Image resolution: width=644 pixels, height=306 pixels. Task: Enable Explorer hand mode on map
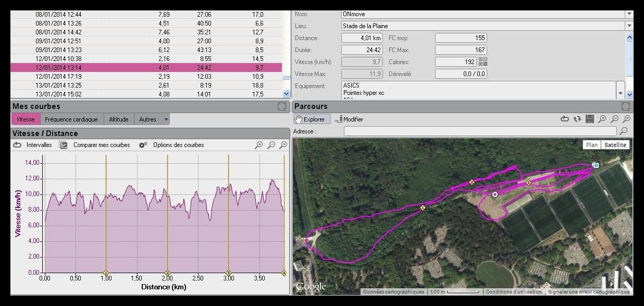coord(312,119)
